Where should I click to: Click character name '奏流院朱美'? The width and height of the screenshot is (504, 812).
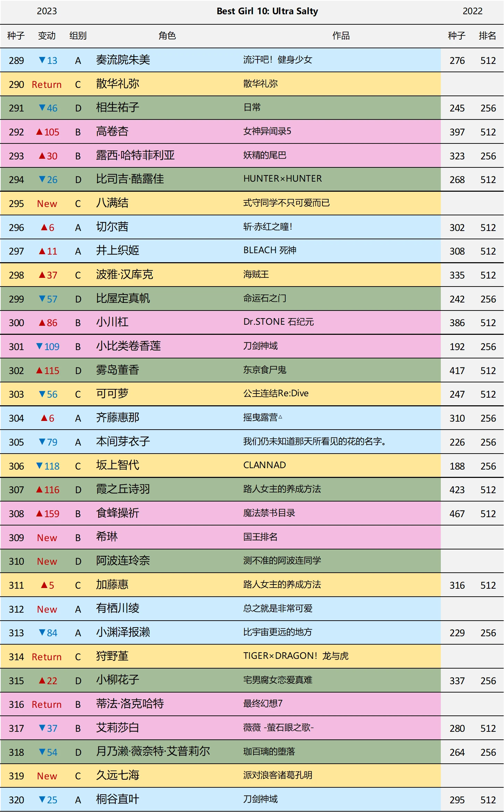[123, 60]
